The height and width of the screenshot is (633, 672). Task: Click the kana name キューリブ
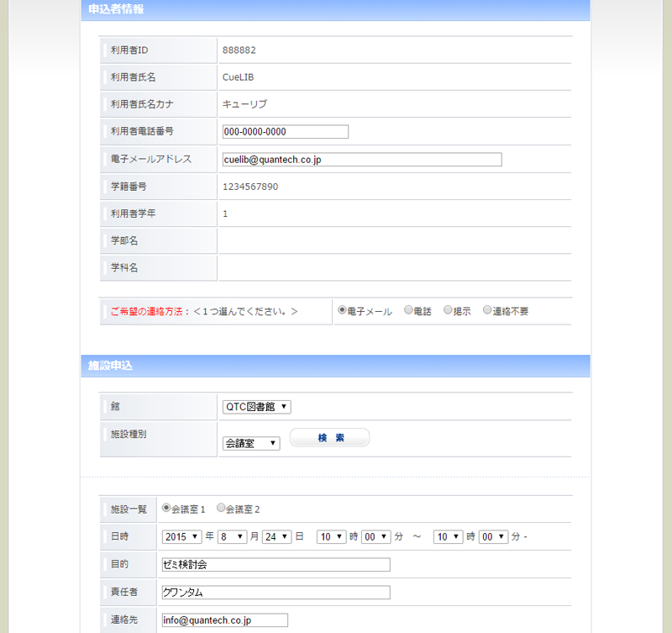click(x=244, y=104)
